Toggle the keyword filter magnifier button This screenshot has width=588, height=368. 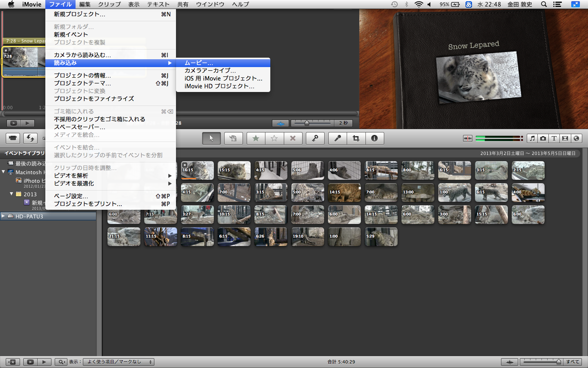click(x=61, y=362)
